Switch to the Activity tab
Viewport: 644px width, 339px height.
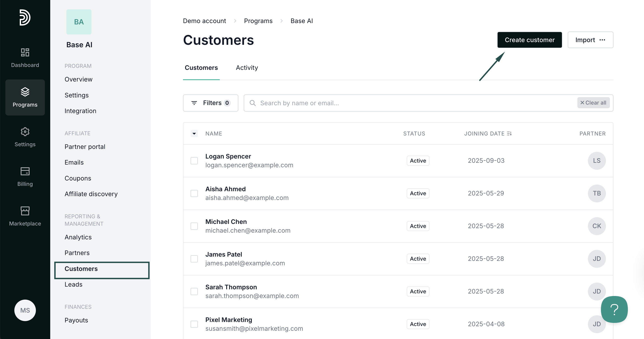click(247, 68)
